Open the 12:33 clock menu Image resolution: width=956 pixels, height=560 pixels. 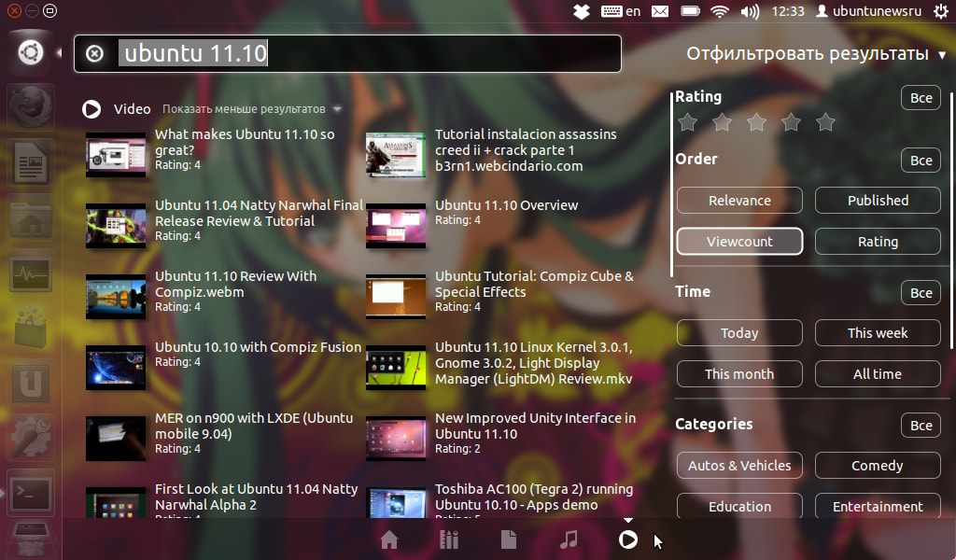(x=788, y=11)
